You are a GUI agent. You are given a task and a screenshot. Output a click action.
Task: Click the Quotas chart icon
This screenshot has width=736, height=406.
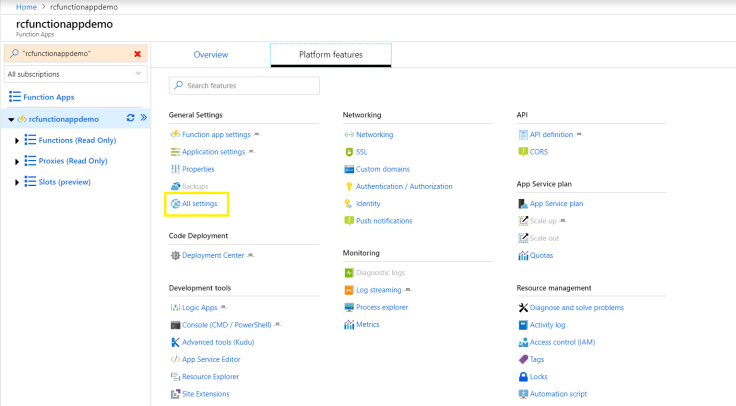coord(523,255)
